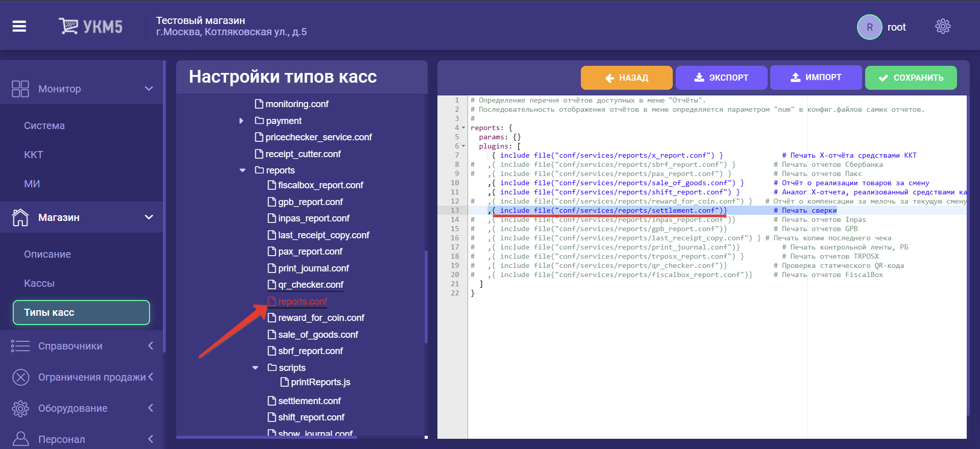The height and width of the screenshot is (449, 980).
Task: Open the root user avatar
Action: pos(869,27)
